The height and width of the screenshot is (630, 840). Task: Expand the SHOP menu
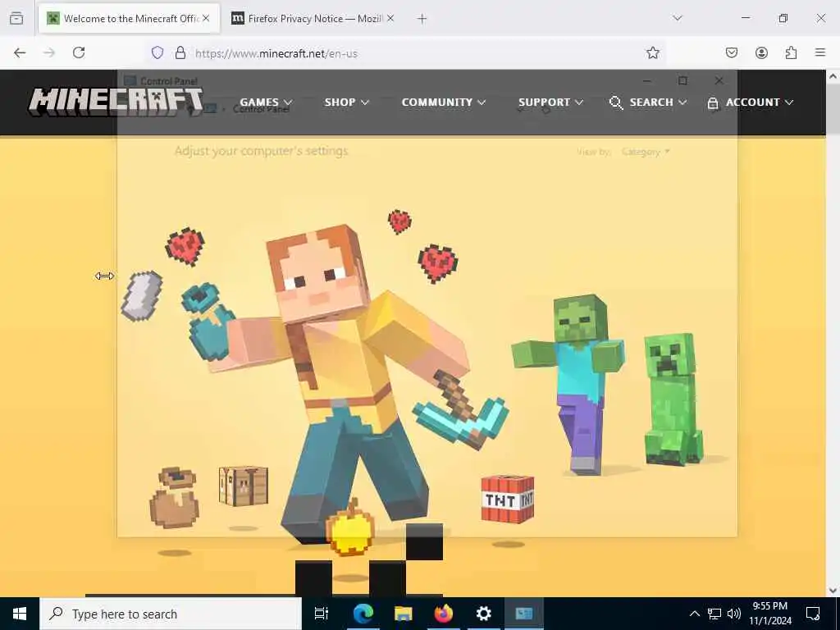(x=347, y=103)
